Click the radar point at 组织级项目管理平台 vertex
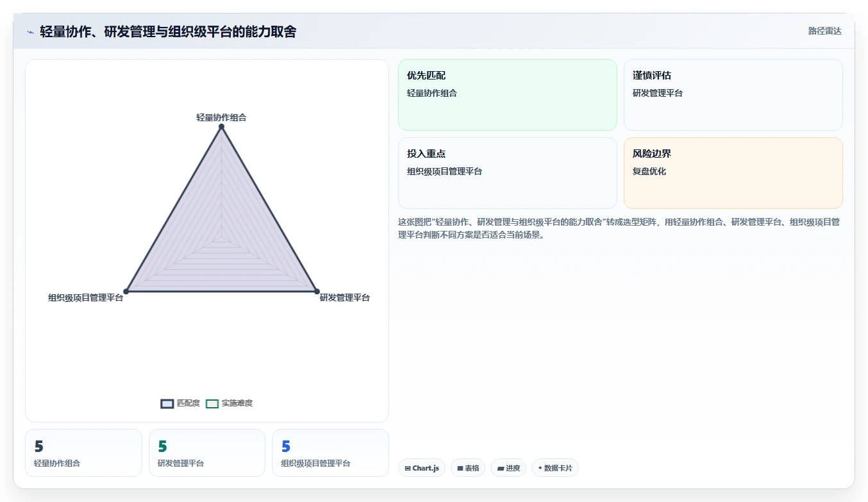Screen dimensions: 868x502 pyautogui.click(x=126, y=292)
